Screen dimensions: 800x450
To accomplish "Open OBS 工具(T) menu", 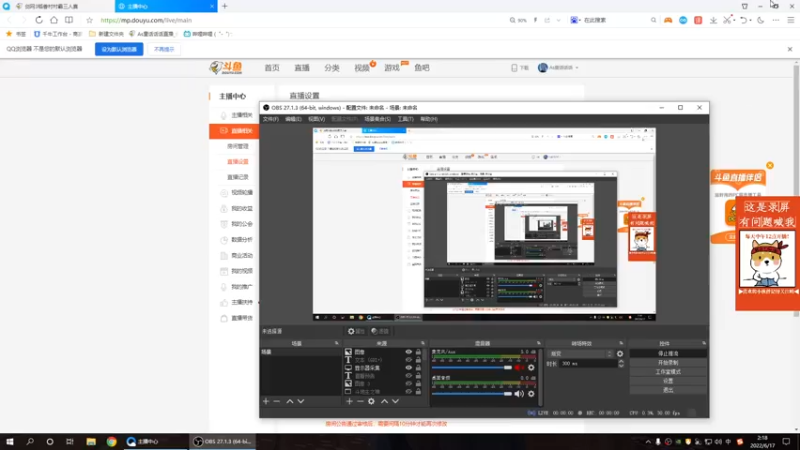I will point(406,119).
